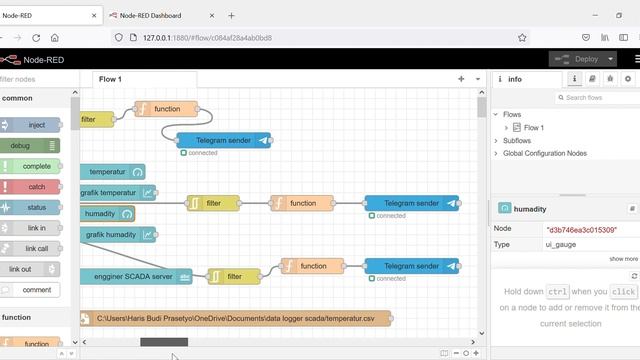The image size is (640, 360).
Task: Select the inject node in palette
Action: point(31,125)
